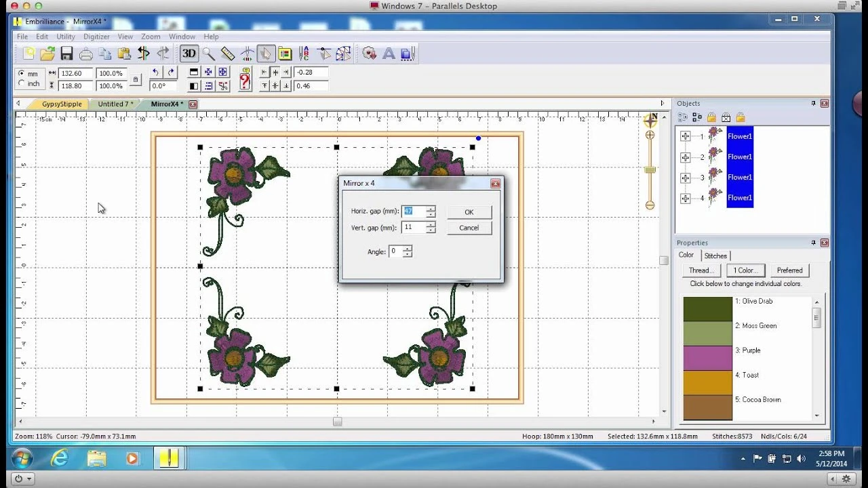Viewport: 868px width, 488px height.
Task: Select the inch units radio button
Action: [x=22, y=83]
